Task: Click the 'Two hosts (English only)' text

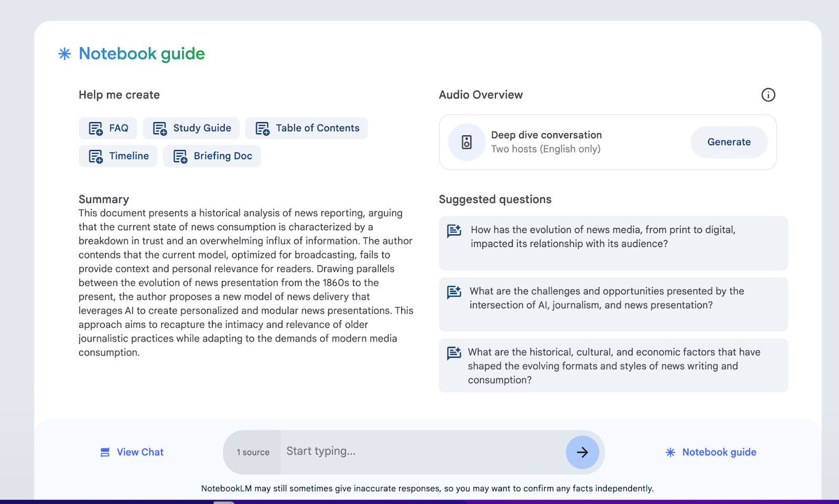Action: click(x=546, y=149)
